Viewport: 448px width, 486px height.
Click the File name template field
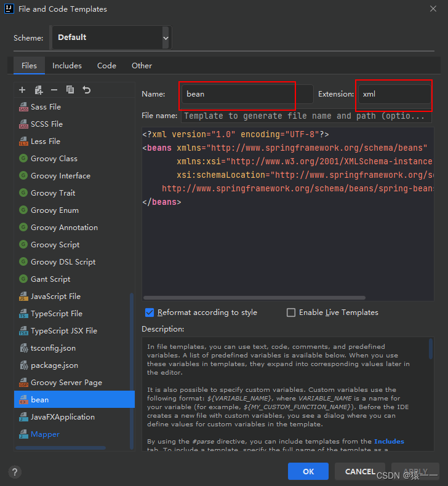[306, 116]
